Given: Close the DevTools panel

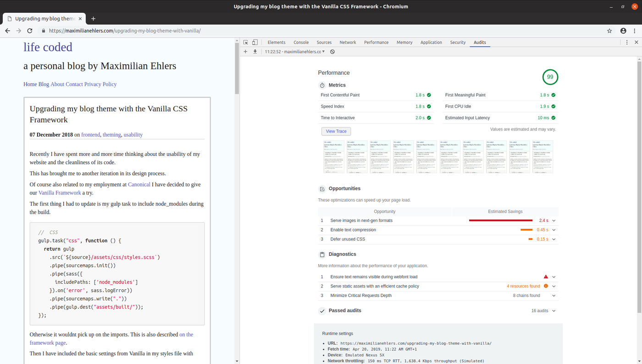Looking at the screenshot, I should tap(636, 42).
